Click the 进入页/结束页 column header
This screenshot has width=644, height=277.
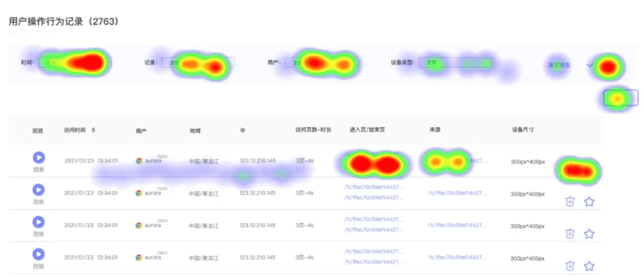368,130
